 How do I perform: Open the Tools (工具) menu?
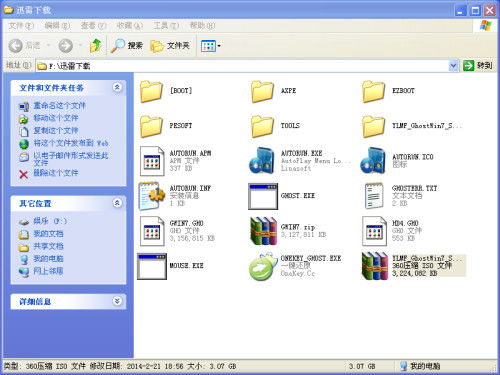click(166, 26)
